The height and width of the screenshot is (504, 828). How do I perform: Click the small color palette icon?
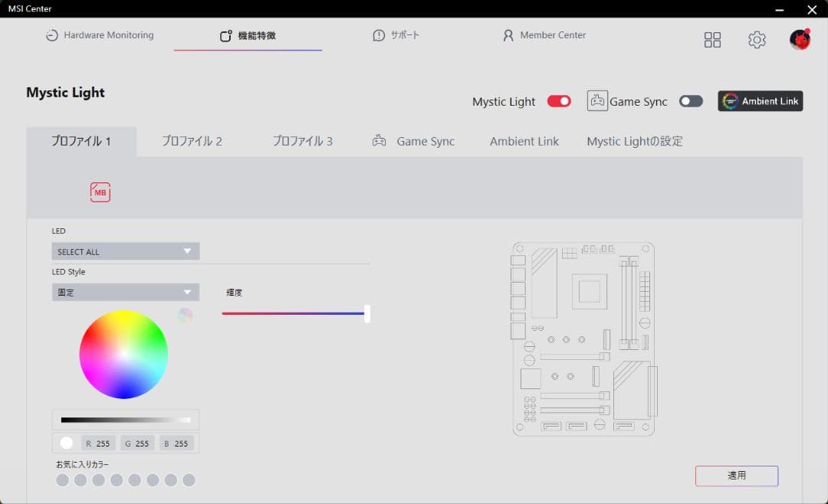pyautogui.click(x=185, y=315)
